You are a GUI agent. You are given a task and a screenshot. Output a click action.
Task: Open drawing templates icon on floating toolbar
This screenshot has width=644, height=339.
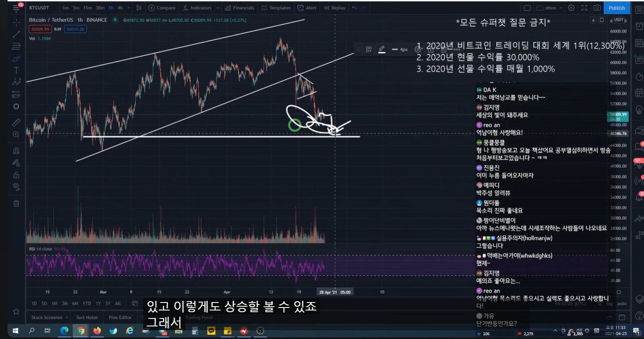pyautogui.click(x=369, y=50)
